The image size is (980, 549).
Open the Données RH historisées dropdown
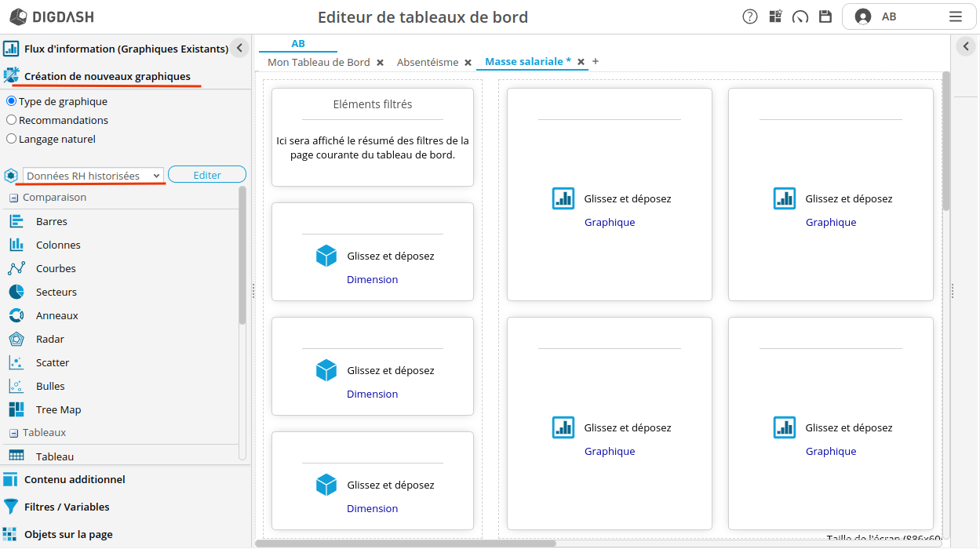93,176
